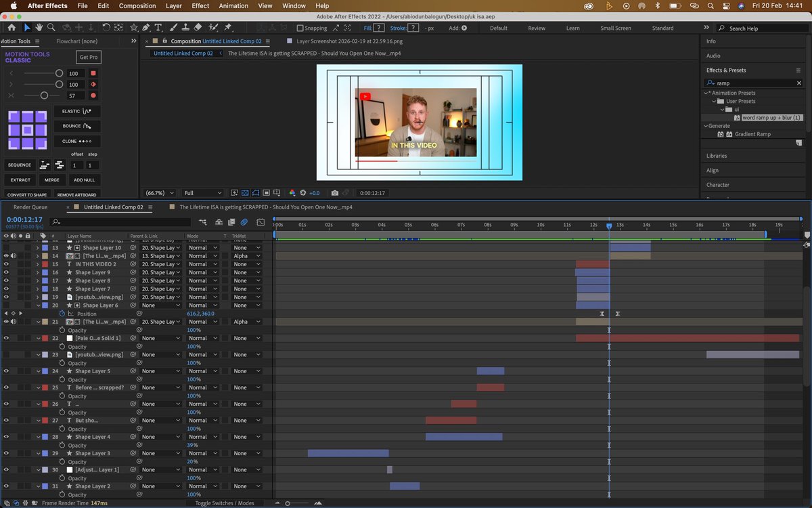Select the Rotation tool

pos(106,28)
